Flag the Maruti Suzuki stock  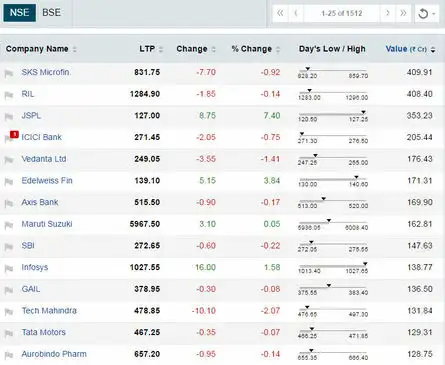(9, 225)
